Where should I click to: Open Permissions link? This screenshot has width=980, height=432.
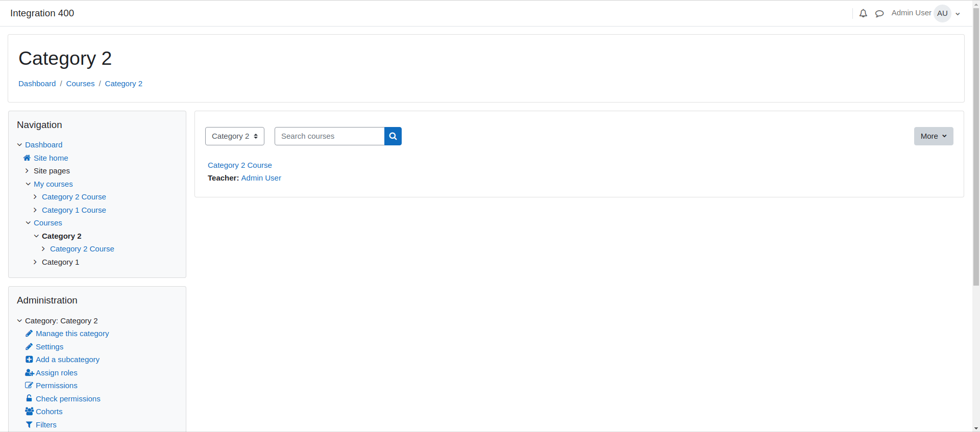click(x=57, y=386)
